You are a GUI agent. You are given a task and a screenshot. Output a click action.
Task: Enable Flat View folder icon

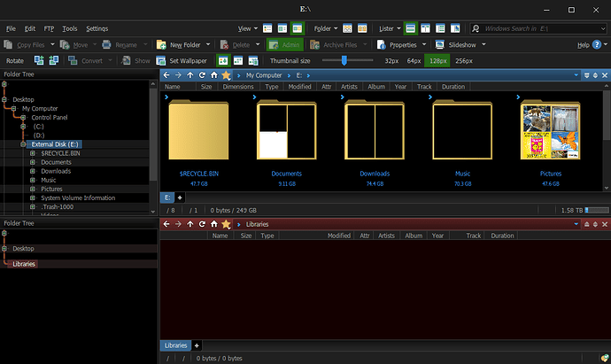click(347, 28)
